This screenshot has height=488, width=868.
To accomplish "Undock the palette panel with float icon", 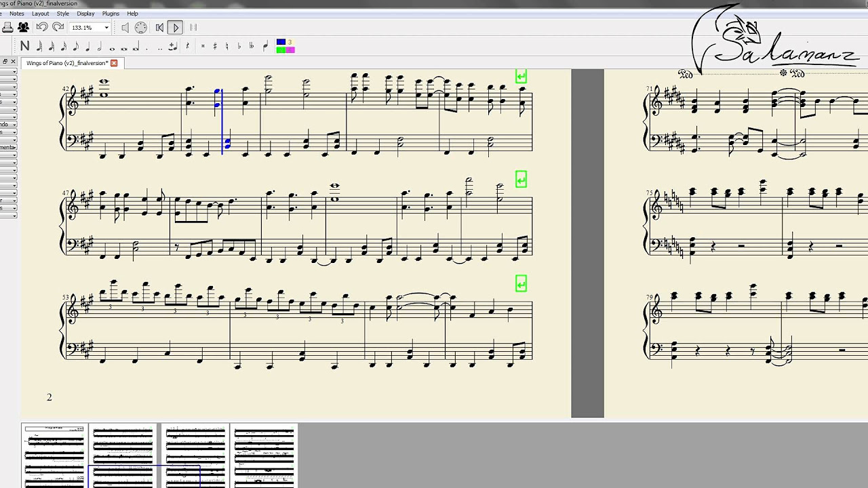I will click(5, 62).
